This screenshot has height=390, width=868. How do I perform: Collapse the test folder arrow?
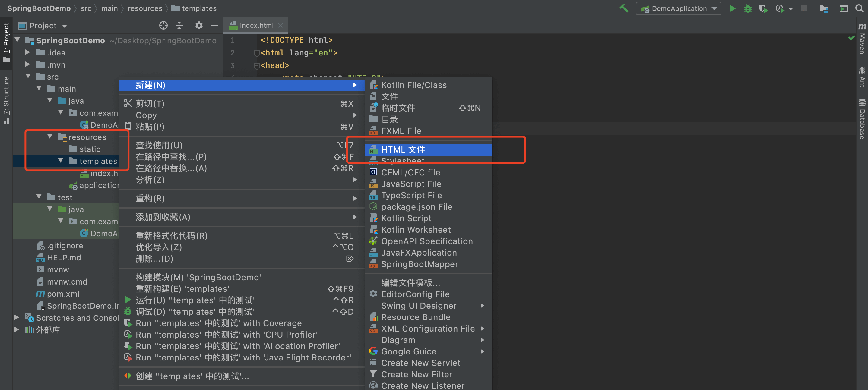point(39,197)
